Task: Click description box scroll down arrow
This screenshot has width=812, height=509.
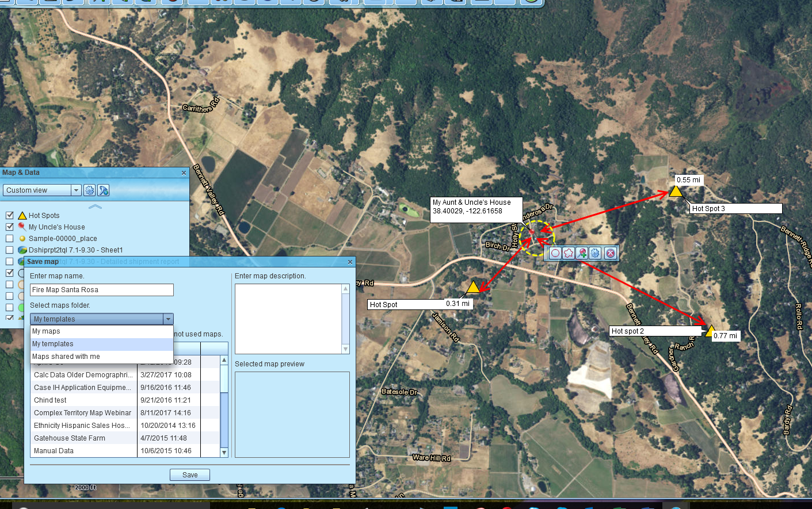Action: (x=346, y=349)
